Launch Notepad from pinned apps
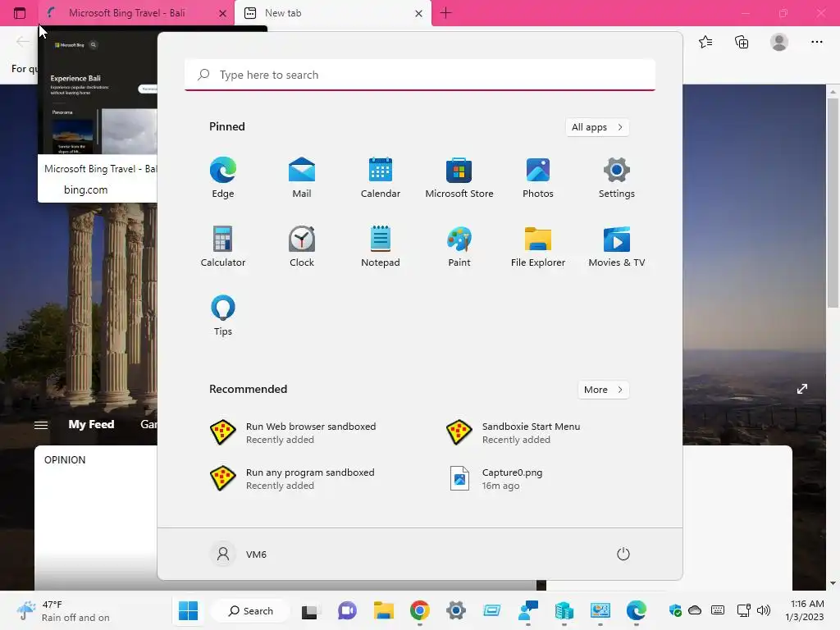Screen dimensions: 840x630 click(381, 246)
